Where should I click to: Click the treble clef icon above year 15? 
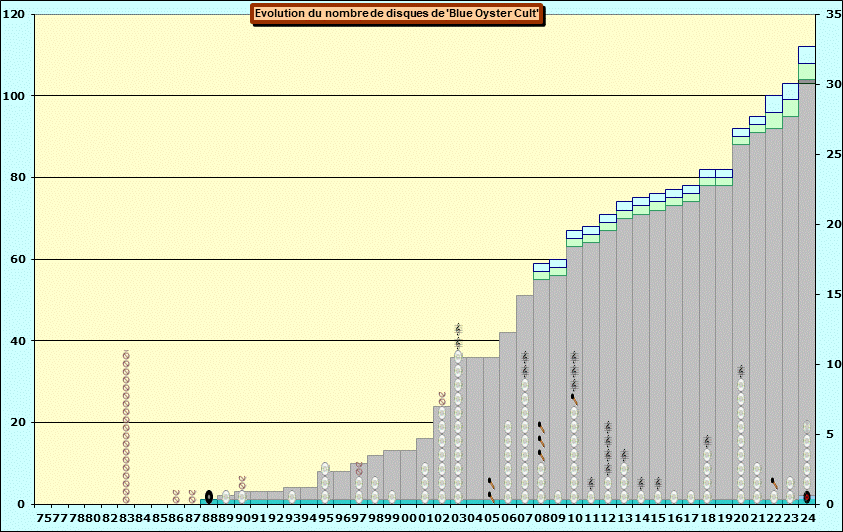pyautogui.click(x=657, y=483)
